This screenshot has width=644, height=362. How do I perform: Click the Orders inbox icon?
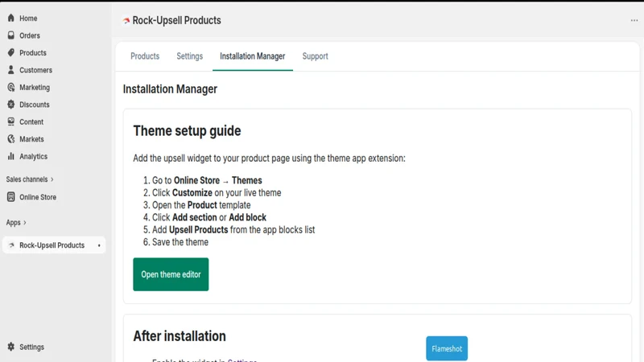(x=11, y=35)
